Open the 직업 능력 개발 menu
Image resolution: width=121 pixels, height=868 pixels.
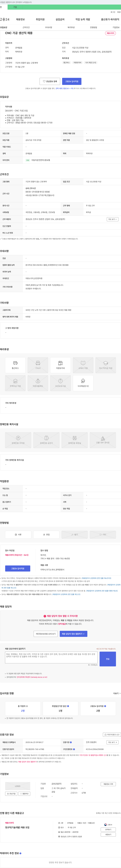(x=83, y=20)
